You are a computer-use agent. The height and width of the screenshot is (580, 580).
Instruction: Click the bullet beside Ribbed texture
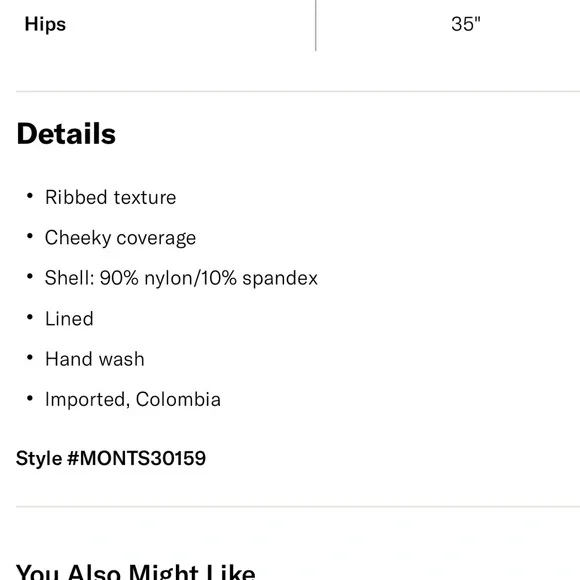[30, 196]
